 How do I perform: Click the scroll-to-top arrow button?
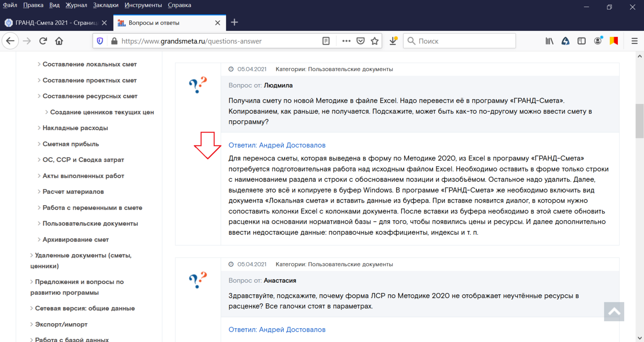click(614, 312)
